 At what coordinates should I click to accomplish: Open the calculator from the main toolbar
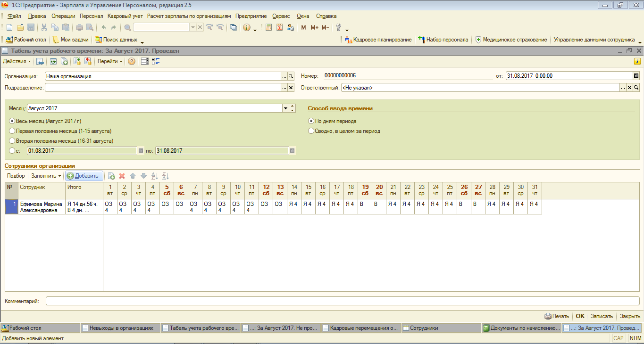click(268, 27)
